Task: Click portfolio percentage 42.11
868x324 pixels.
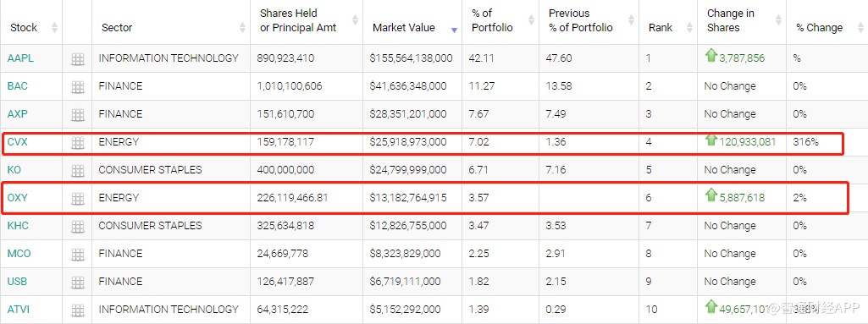Action: coord(482,58)
